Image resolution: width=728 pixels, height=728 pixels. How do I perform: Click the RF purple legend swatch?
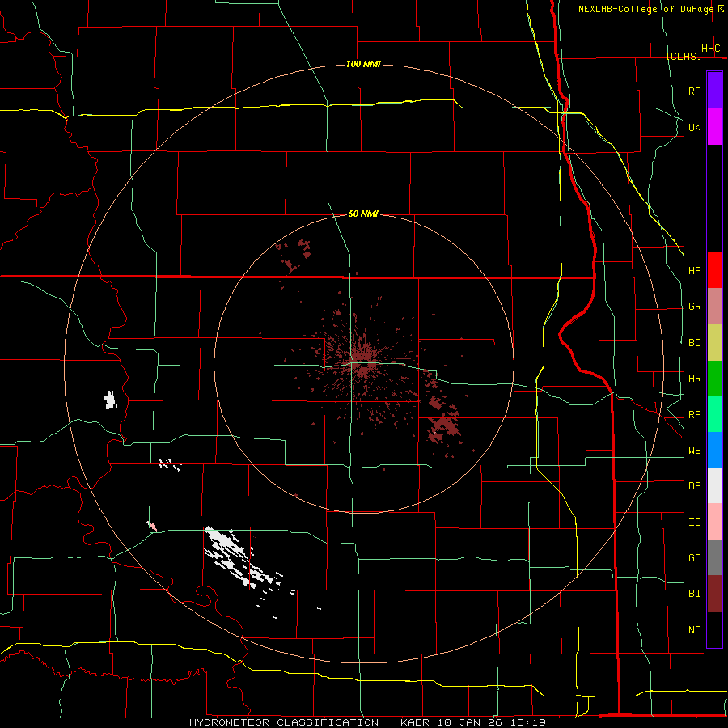pyautogui.click(x=714, y=91)
